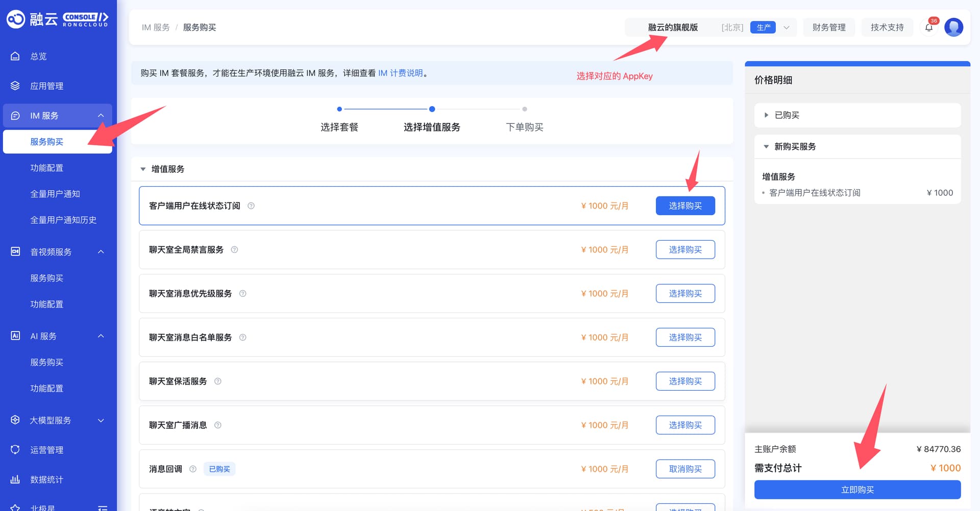Click the 选择套餐 step in the progress bar
980x511 pixels.
[x=339, y=127]
